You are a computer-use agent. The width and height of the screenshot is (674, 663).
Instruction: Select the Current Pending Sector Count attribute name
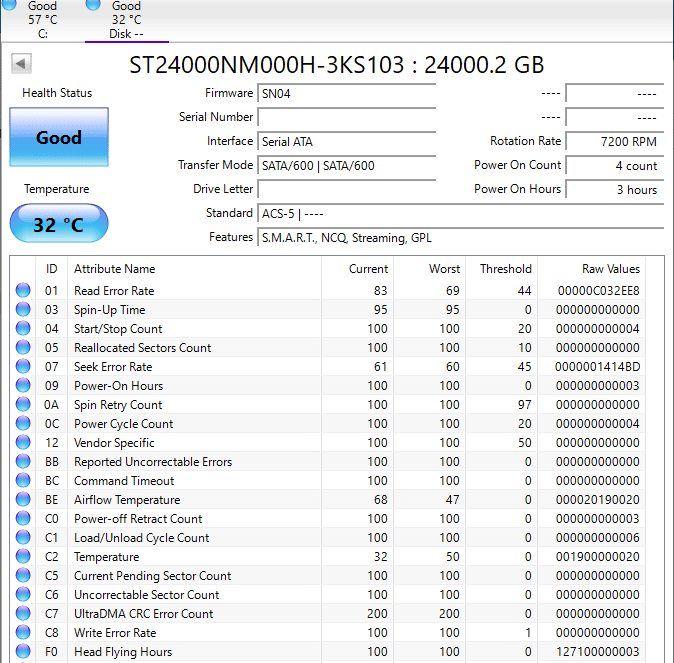(x=152, y=576)
